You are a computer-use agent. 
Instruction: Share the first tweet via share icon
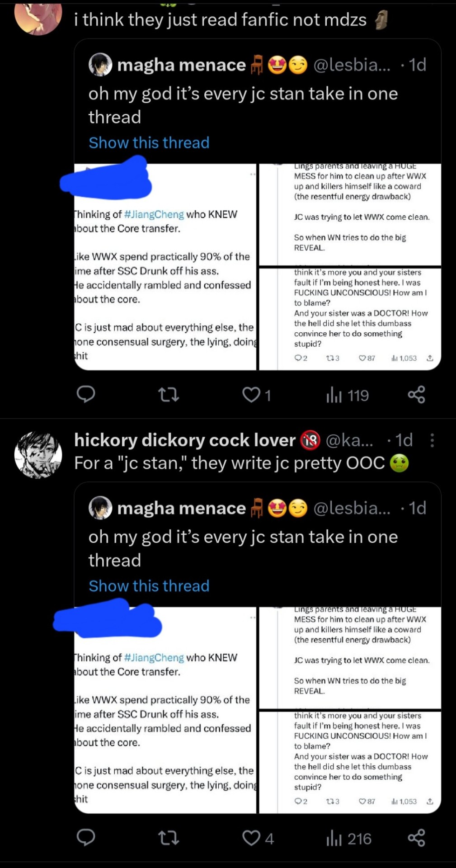coord(416,395)
